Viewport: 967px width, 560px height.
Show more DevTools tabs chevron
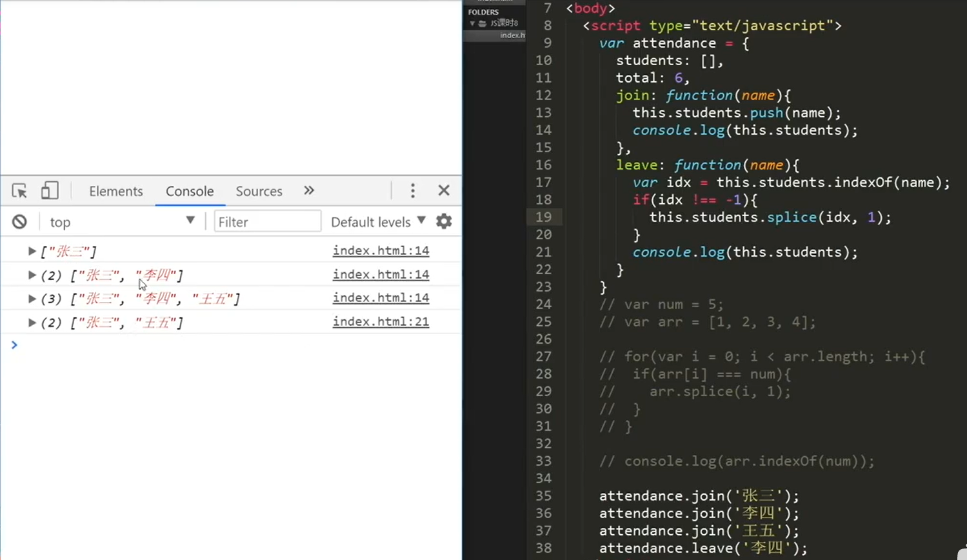point(309,190)
